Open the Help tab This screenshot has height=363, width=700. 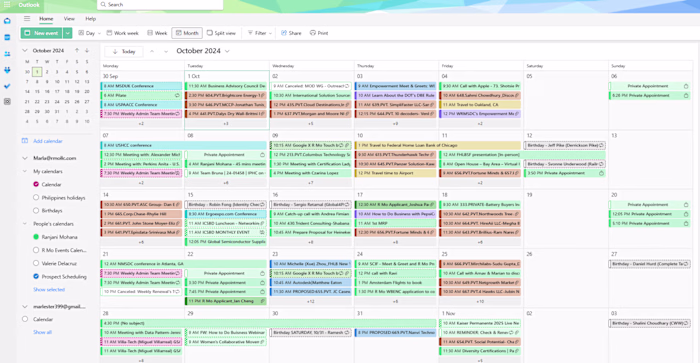[x=91, y=19]
